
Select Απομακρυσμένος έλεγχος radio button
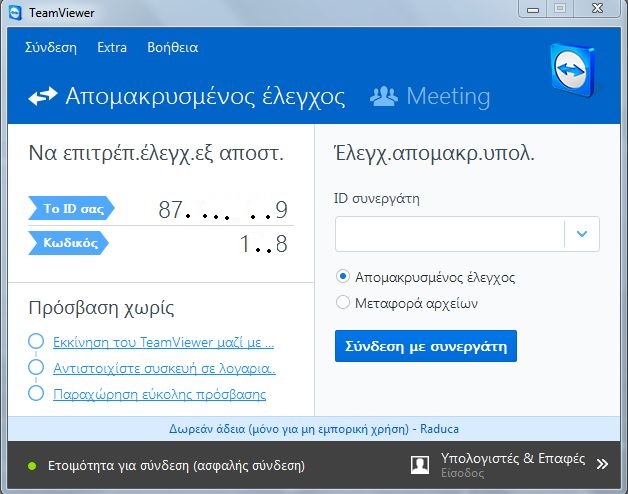[343, 276]
